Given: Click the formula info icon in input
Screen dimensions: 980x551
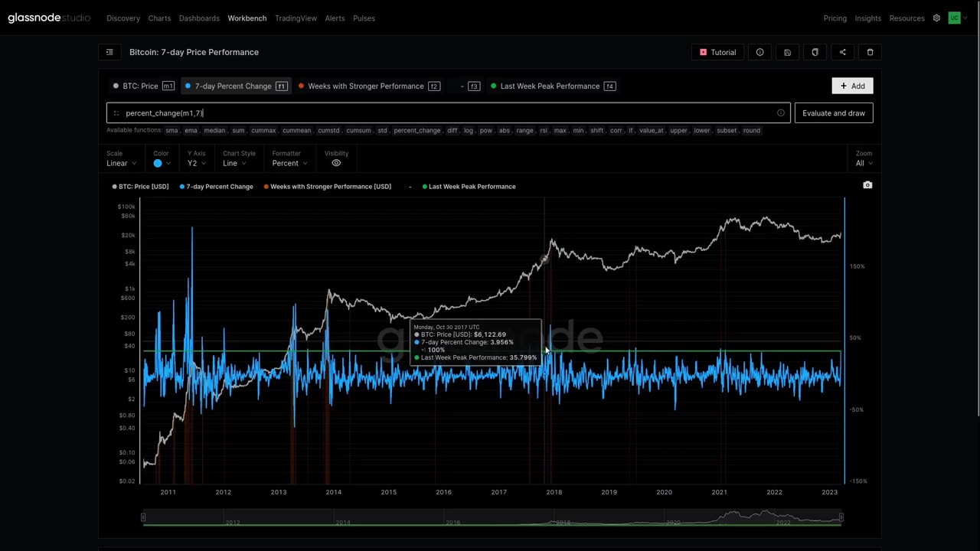Looking at the screenshot, I should point(781,113).
